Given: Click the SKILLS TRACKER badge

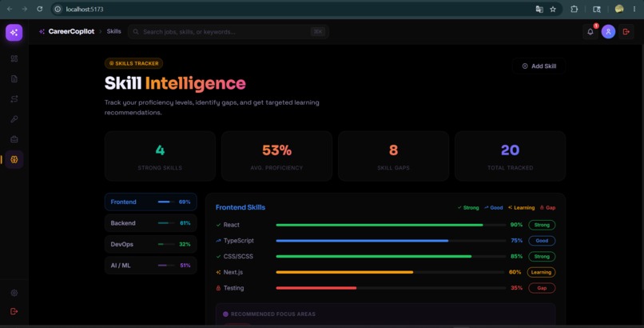Looking at the screenshot, I should click(134, 63).
